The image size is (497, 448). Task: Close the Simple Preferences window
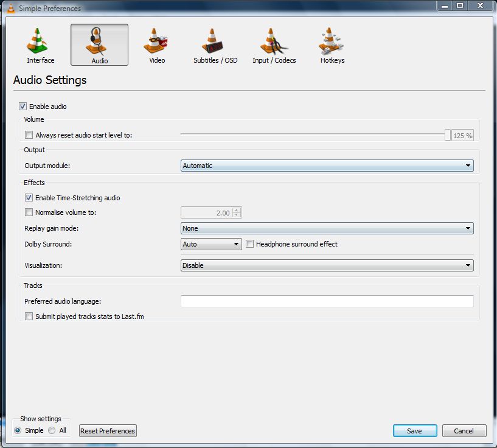(x=480, y=5)
